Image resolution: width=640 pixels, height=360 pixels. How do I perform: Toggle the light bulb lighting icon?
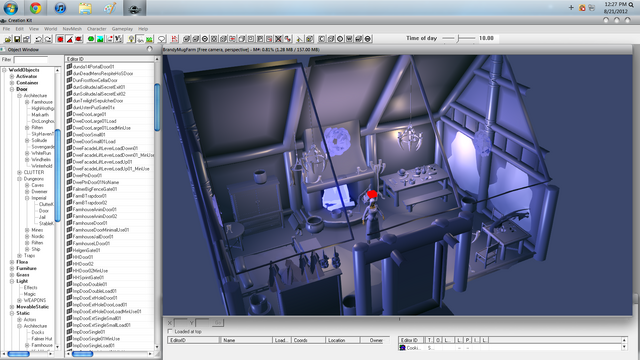tap(131, 39)
